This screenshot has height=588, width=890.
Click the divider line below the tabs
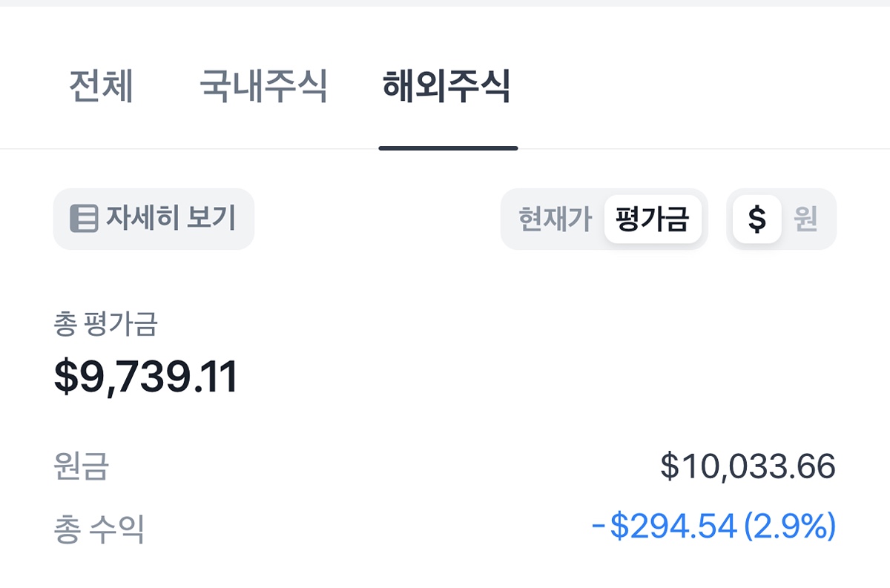pos(667,149)
